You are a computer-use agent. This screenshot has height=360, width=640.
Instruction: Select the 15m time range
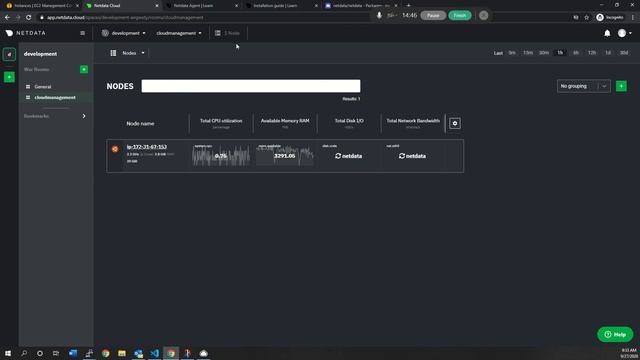(x=528, y=53)
